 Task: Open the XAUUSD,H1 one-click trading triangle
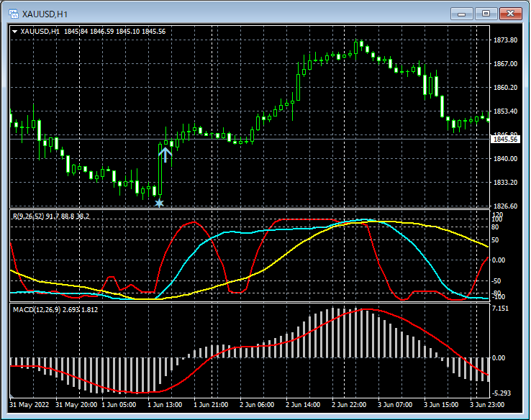pyautogui.click(x=15, y=31)
